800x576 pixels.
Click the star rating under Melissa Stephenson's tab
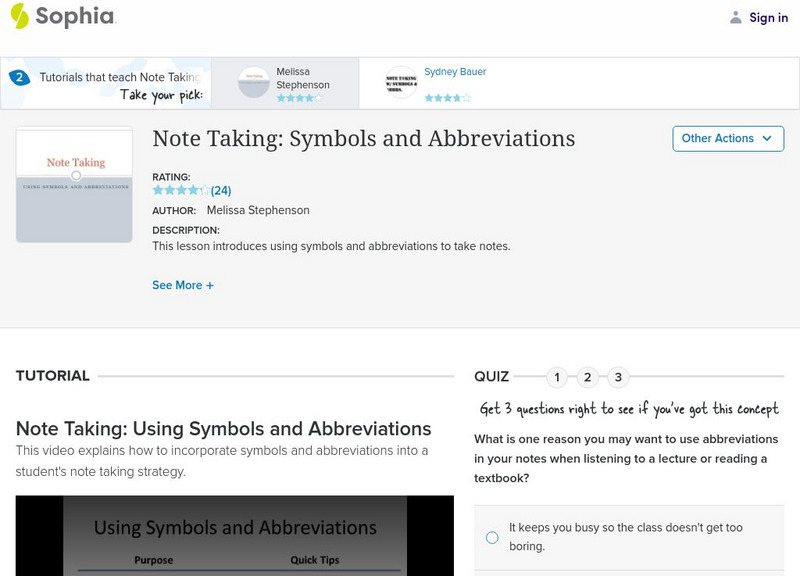point(299,99)
